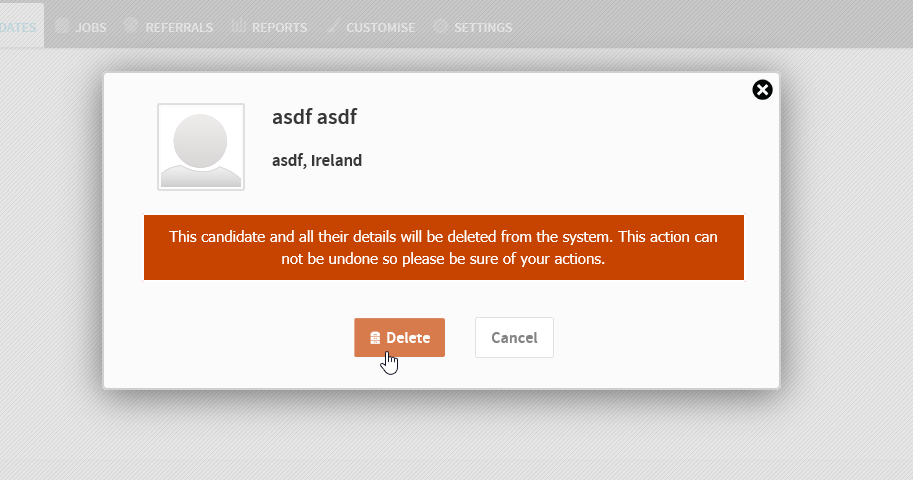The image size is (913, 480).
Task: Open the Jobs tab label
Action: 91,28
